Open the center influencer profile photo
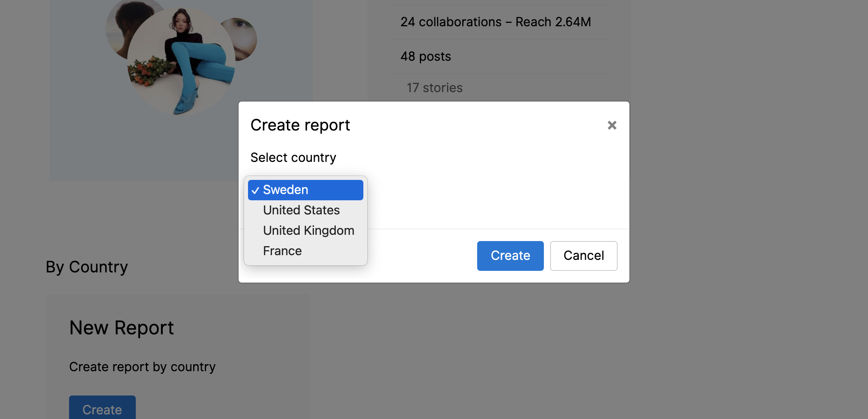The image size is (868, 419). coord(181,62)
